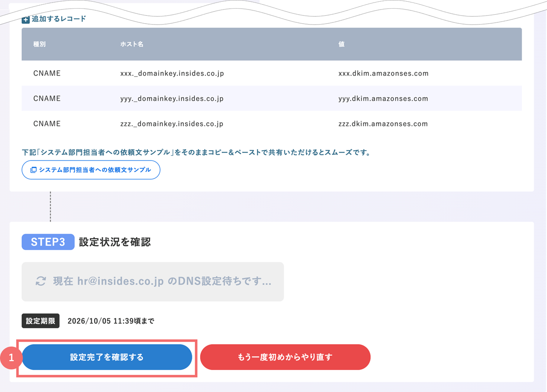Click the 設定期限 label badge
Screen dimensions: 547x392
[x=40, y=321]
